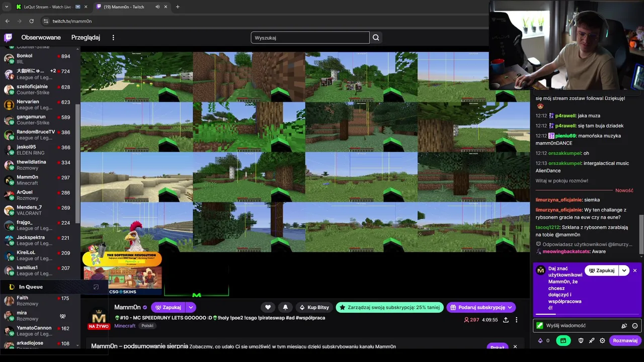Screen dimensions: 644x362
Task: Click the chat scrollbar
Action: pos(641,234)
